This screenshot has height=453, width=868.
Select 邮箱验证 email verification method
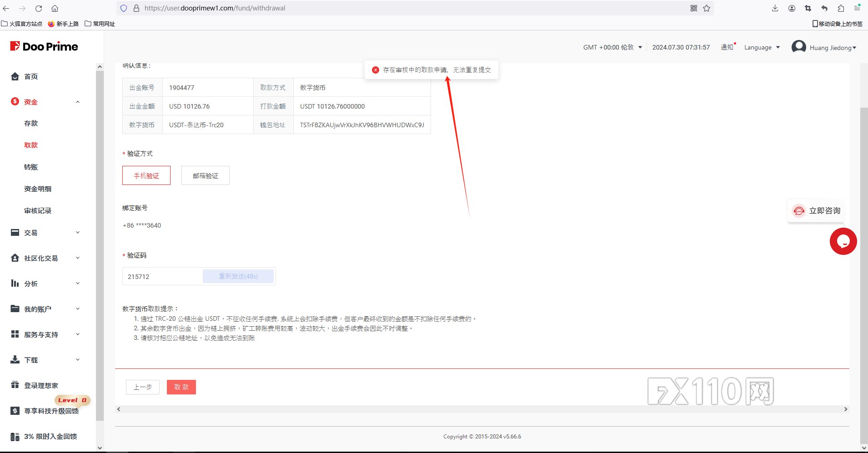(206, 176)
